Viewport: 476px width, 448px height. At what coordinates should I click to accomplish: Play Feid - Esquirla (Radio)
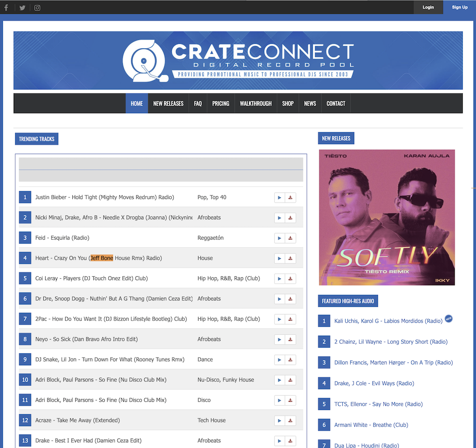pyautogui.click(x=279, y=238)
